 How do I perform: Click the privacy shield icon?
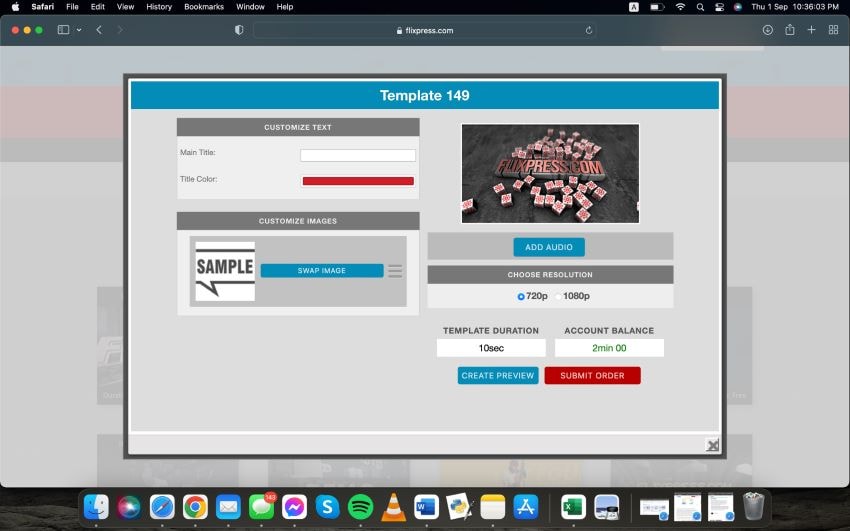point(239,30)
